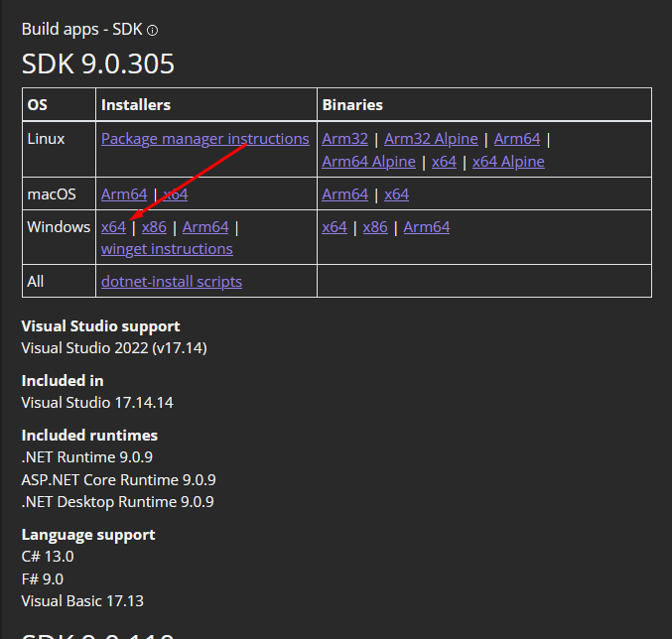Image resolution: width=672 pixels, height=639 pixels.
Task: Download the Linux Arm32 binaries
Action: (x=344, y=139)
